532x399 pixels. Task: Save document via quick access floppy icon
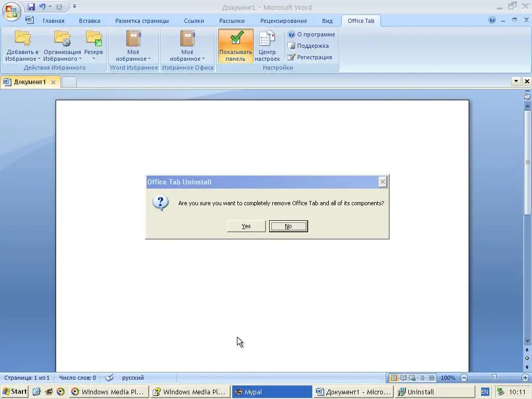click(31, 7)
